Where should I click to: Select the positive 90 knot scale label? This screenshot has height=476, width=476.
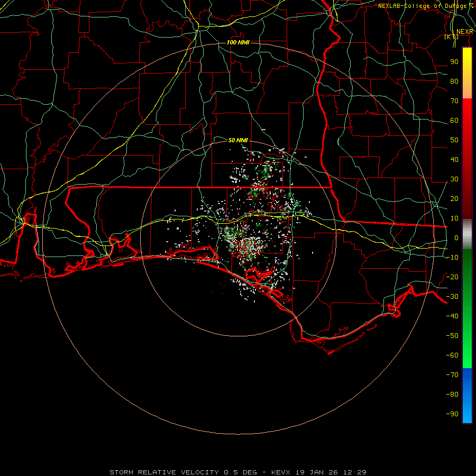click(454, 62)
